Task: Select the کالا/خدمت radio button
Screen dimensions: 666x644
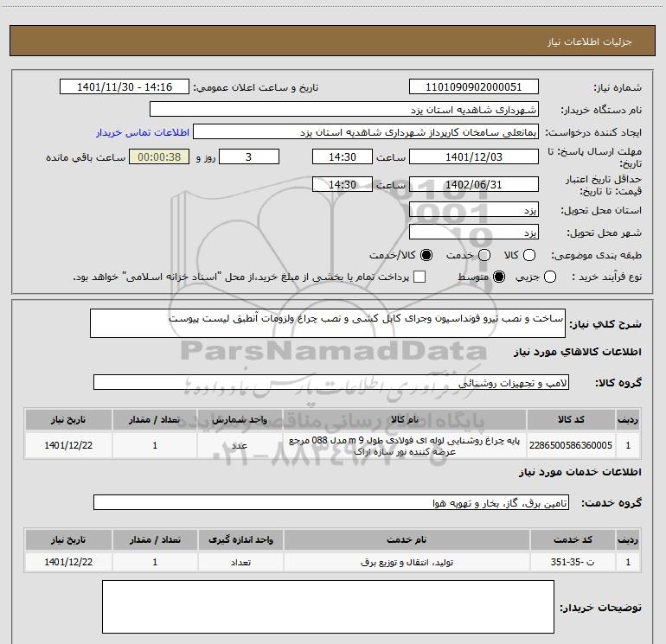Action: click(426, 255)
